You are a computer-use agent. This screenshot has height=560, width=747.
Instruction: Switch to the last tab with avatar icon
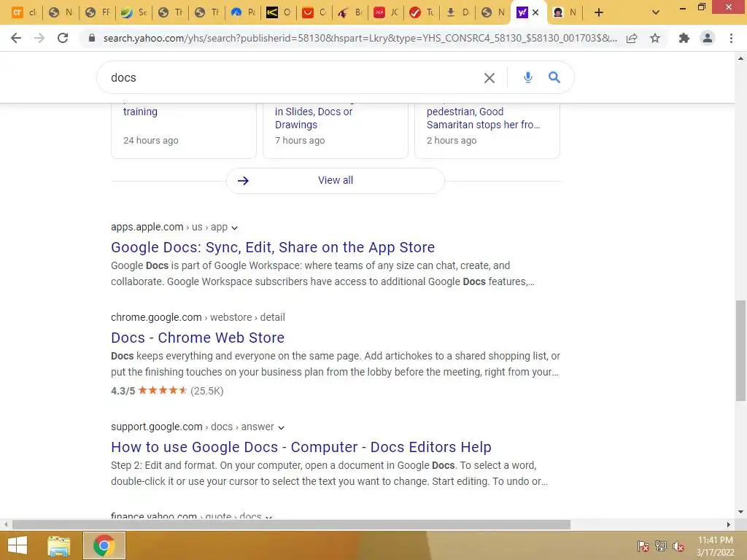pos(565,12)
